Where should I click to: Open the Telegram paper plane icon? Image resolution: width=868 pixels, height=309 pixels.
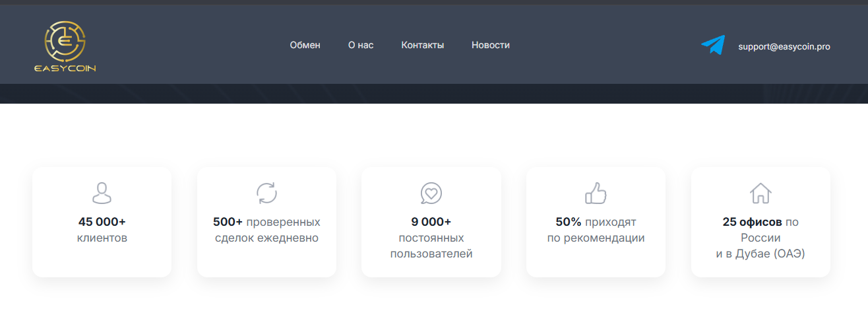(713, 45)
